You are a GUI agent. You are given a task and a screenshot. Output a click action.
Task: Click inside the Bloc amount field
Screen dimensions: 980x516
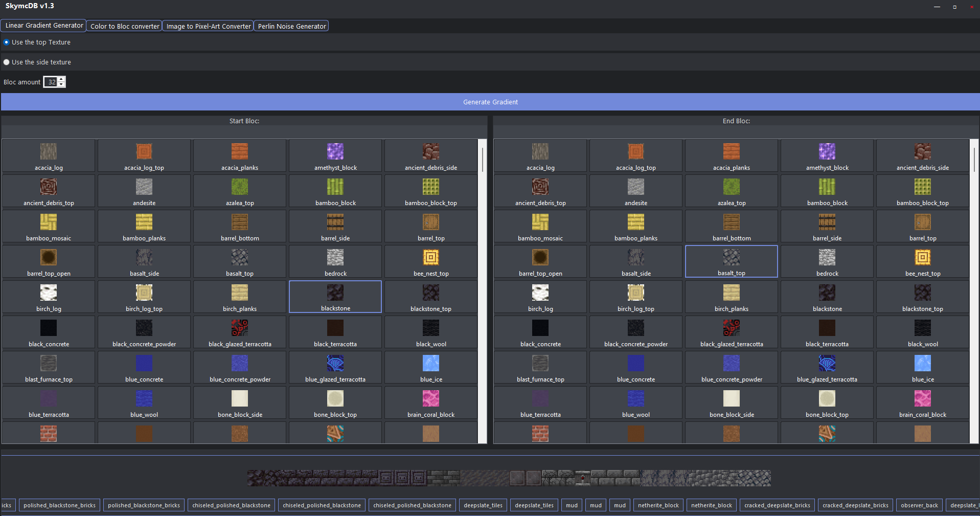click(51, 82)
